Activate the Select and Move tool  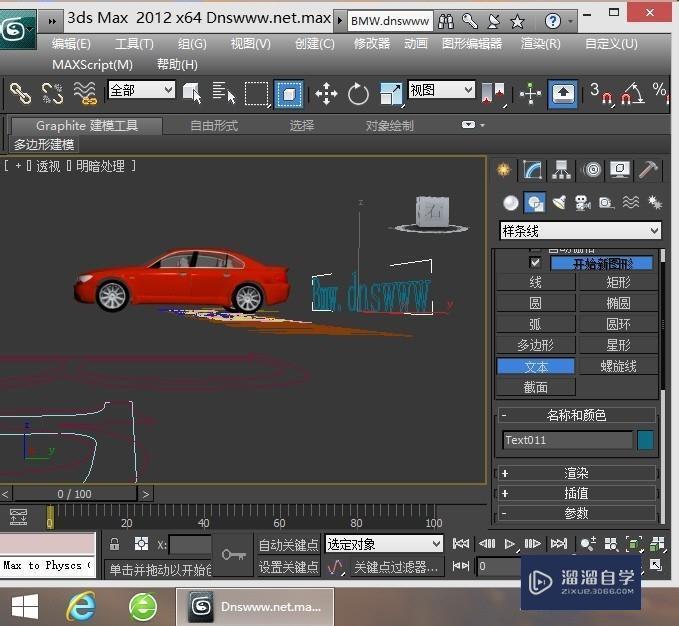[326, 93]
